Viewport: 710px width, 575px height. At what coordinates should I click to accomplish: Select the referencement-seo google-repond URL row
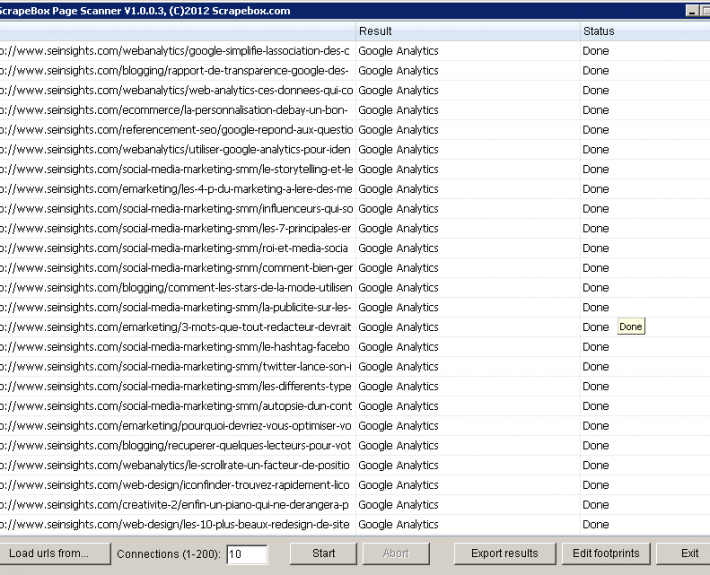pos(175,130)
